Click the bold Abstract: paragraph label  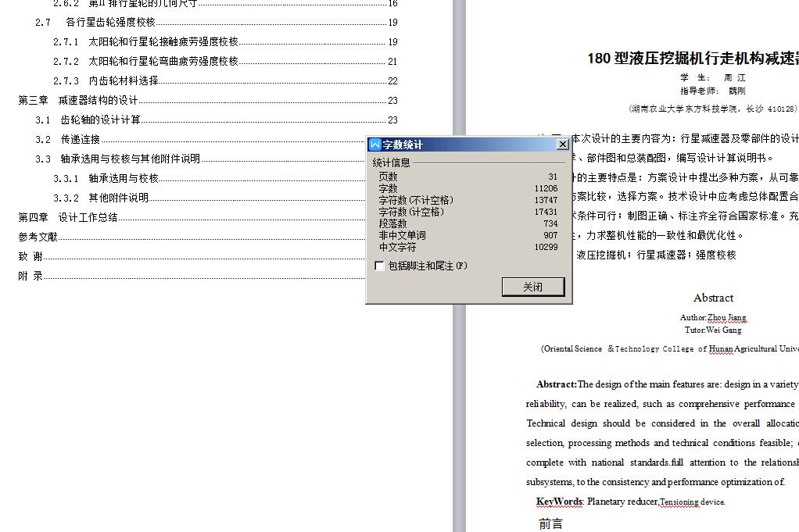pos(557,384)
